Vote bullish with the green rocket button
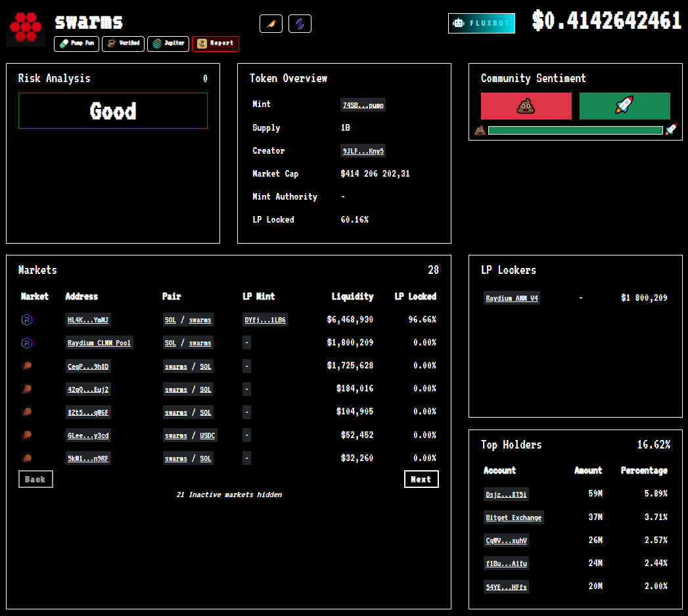 click(x=625, y=106)
